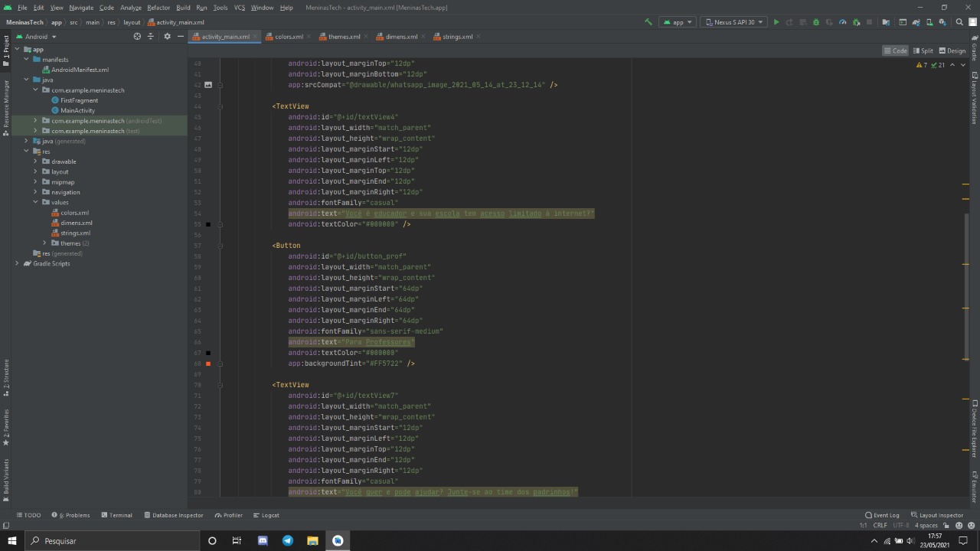
Task: Click the orange color swatch in gutter
Action: point(207,364)
